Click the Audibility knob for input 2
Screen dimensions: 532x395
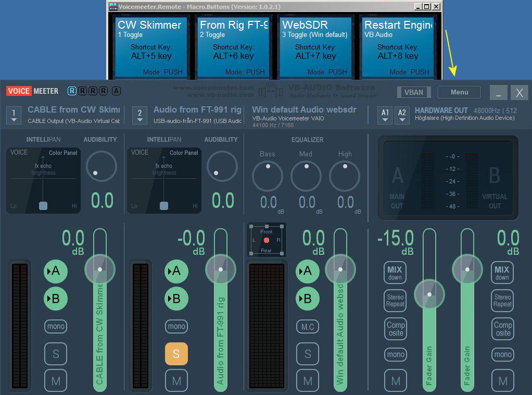tap(222, 166)
